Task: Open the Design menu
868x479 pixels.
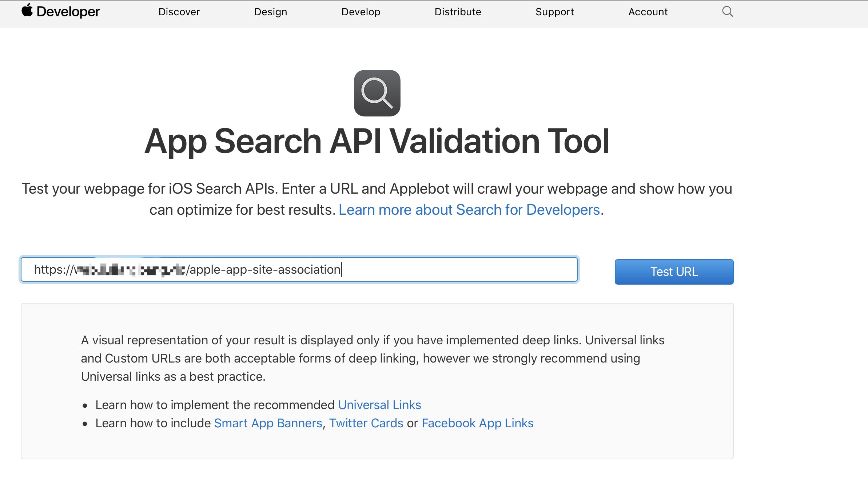Action: click(270, 12)
